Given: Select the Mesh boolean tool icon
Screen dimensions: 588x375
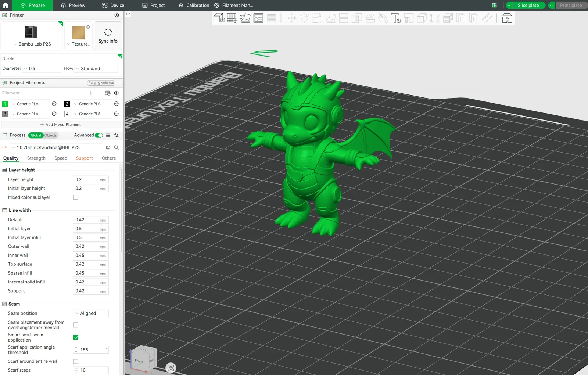Looking at the screenshot, I should pos(357,18).
